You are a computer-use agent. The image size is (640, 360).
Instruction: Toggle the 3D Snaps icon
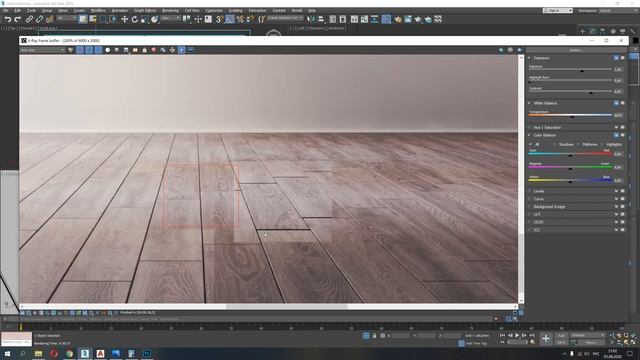tap(220, 19)
